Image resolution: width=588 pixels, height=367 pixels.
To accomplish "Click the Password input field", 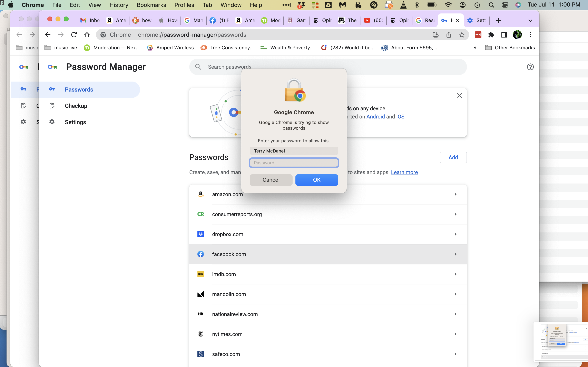I will pos(294,163).
